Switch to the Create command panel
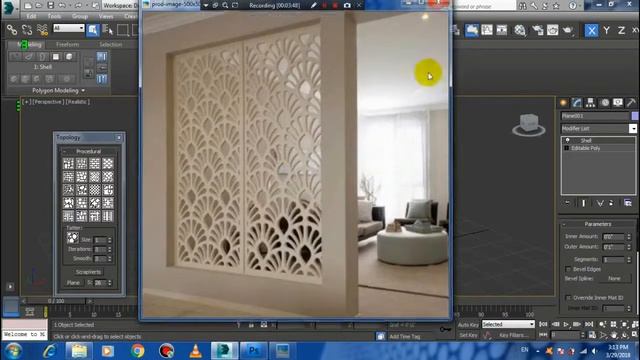Viewport: 640px width, 360px height. coord(563,103)
